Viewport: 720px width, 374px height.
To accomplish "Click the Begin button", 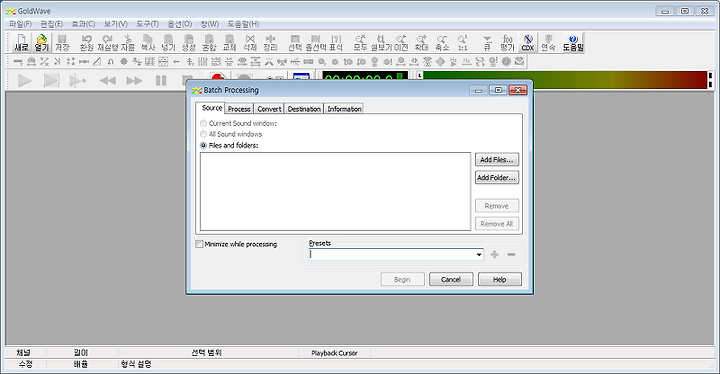I will point(403,279).
